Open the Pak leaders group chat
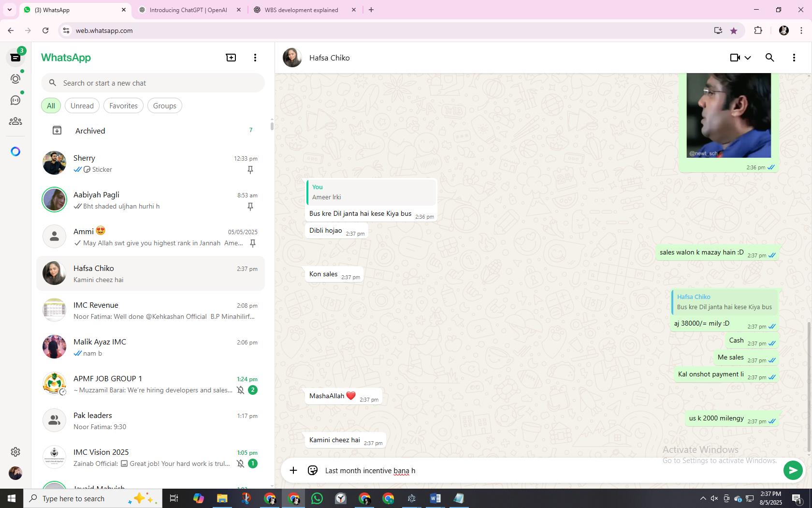 coord(151,421)
